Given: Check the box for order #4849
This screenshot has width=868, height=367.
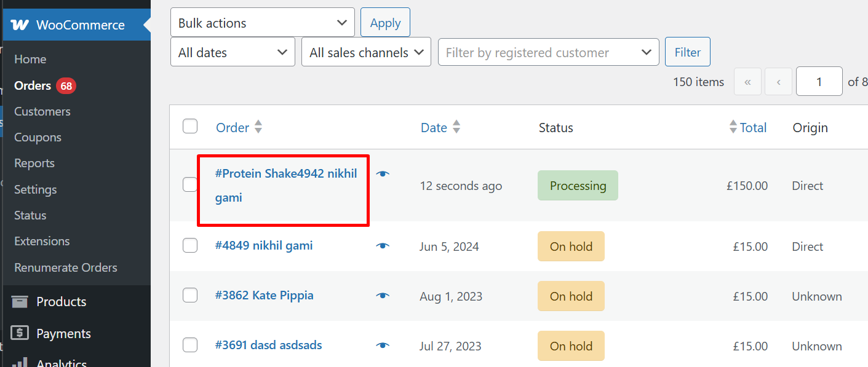Looking at the screenshot, I should pos(190,246).
